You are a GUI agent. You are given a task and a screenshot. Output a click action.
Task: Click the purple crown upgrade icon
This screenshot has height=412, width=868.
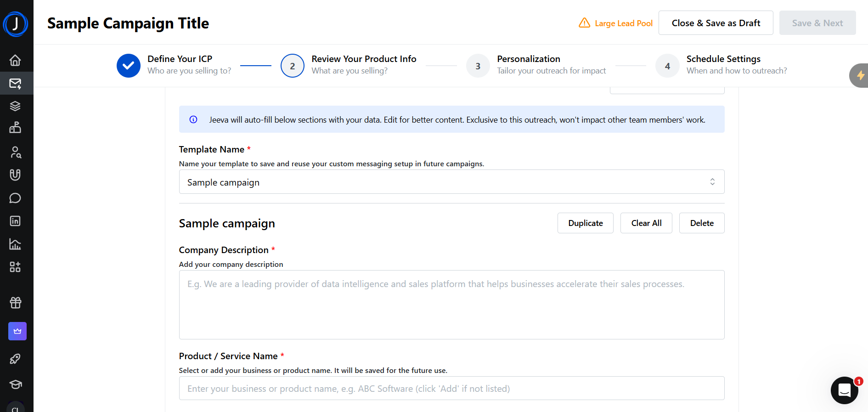[17, 331]
